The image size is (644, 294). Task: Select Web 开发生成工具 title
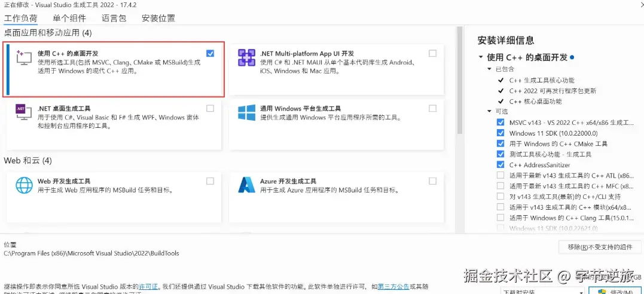click(64, 181)
